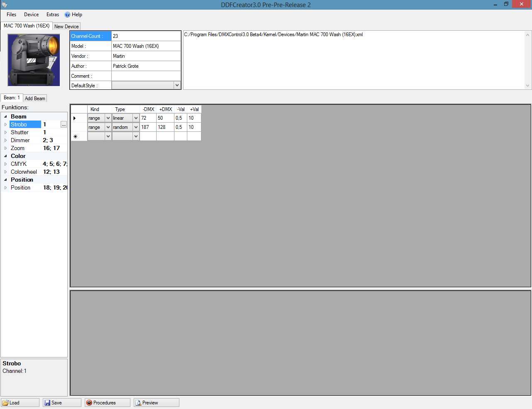Image resolution: width=532 pixels, height=409 pixels.
Task: Click the MAC 700 Wash device image
Action: point(34,60)
